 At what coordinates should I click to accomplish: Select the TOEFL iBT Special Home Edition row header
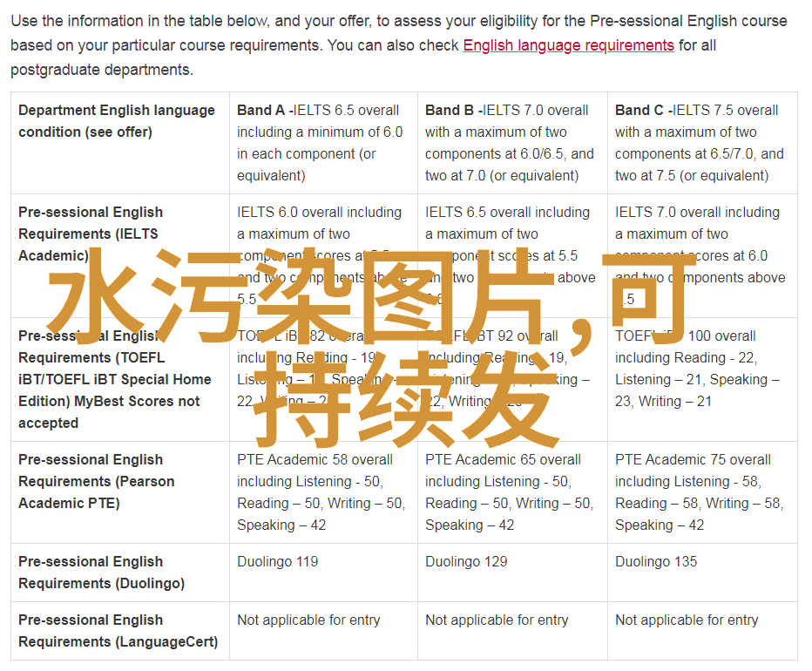click(x=120, y=380)
